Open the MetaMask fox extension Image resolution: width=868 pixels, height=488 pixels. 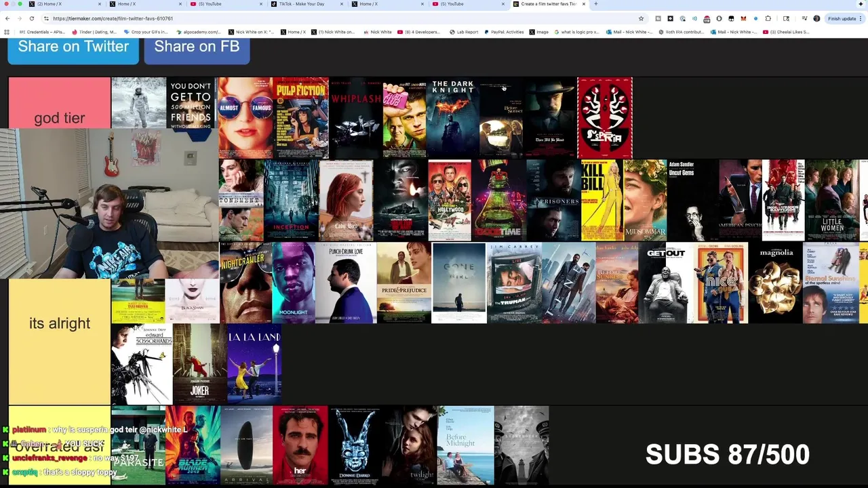[x=743, y=18]
